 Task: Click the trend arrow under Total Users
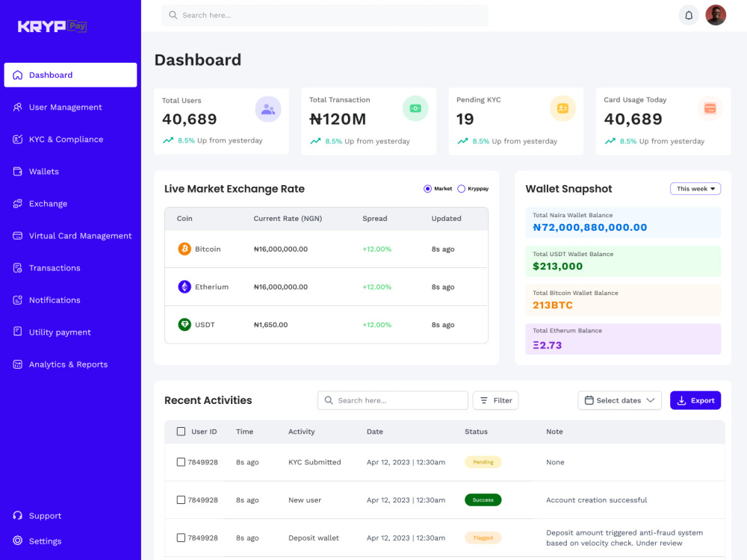click(168, 140)
